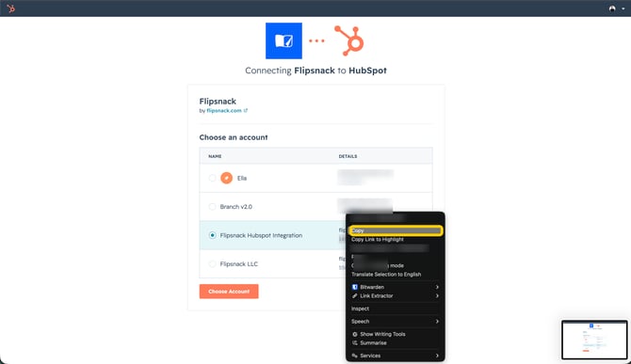
Task: Click the Flipsnack LLC account name
Action: point(238,264)
